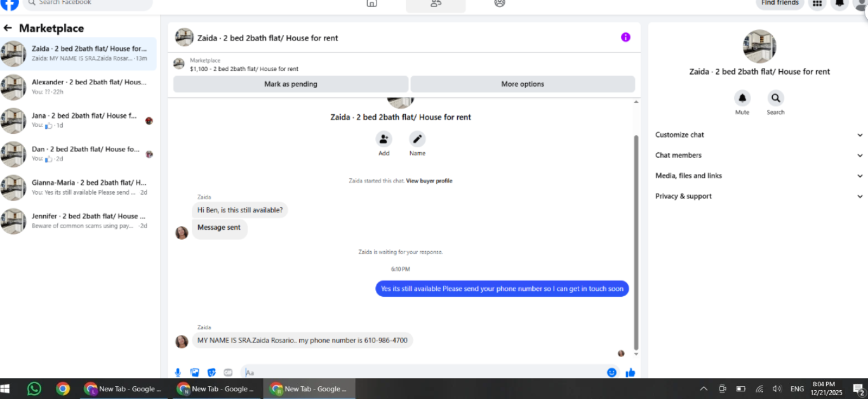The width and height of the screenshot is (868, 399).
Task: Open the Friends tab in top navigation
Action: coord(436,4)
